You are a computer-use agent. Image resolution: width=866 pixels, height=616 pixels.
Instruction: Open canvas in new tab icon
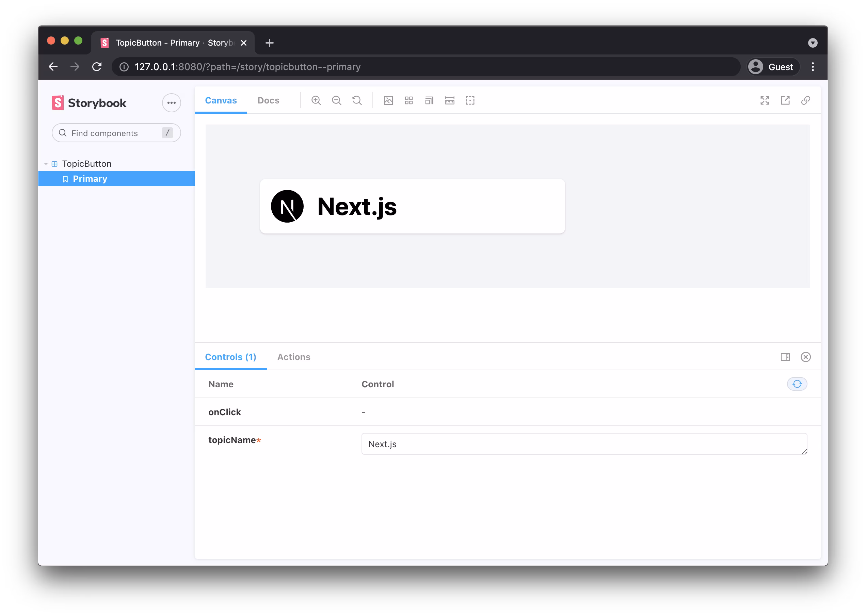coord(785,100)
